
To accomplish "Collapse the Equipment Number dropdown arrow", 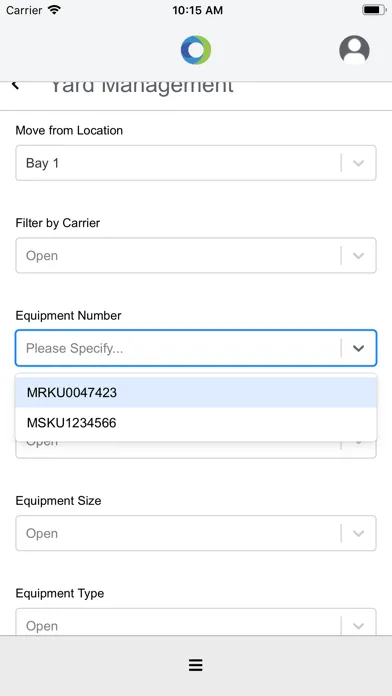I will 358,348.
